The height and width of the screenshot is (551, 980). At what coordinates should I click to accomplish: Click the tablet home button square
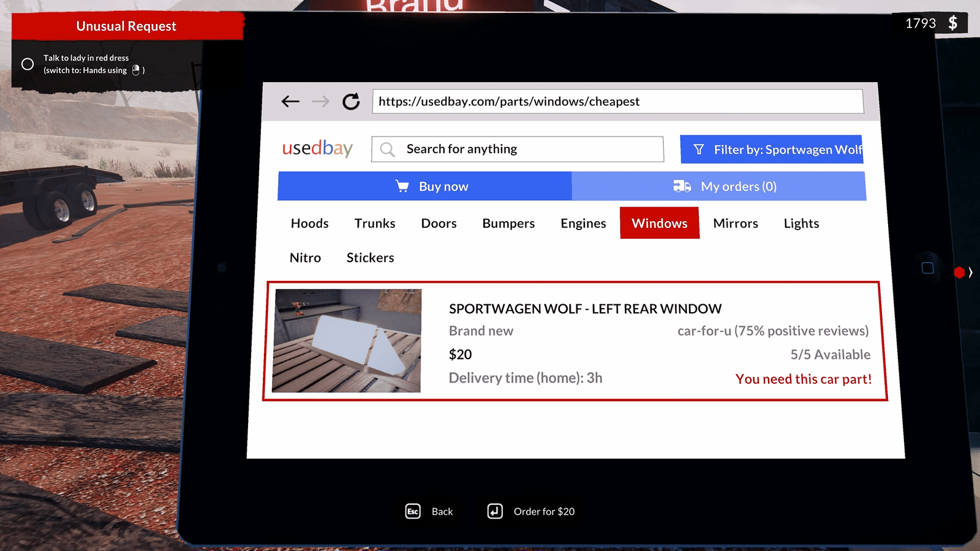(x=927, y=268)
